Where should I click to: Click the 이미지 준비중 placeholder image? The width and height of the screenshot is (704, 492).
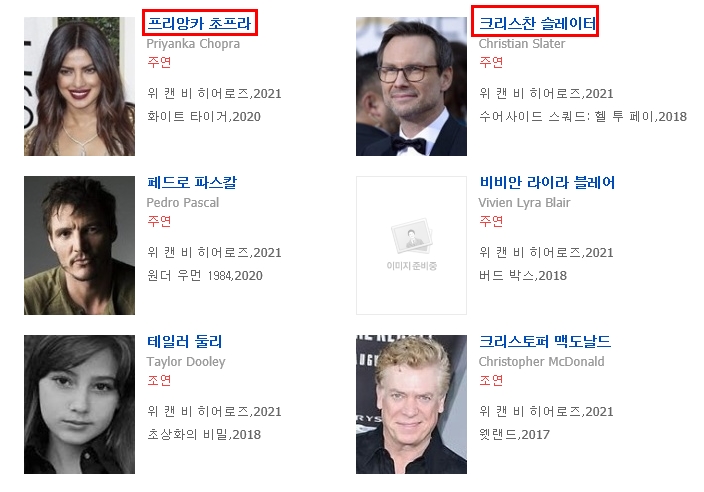(411, 246)
